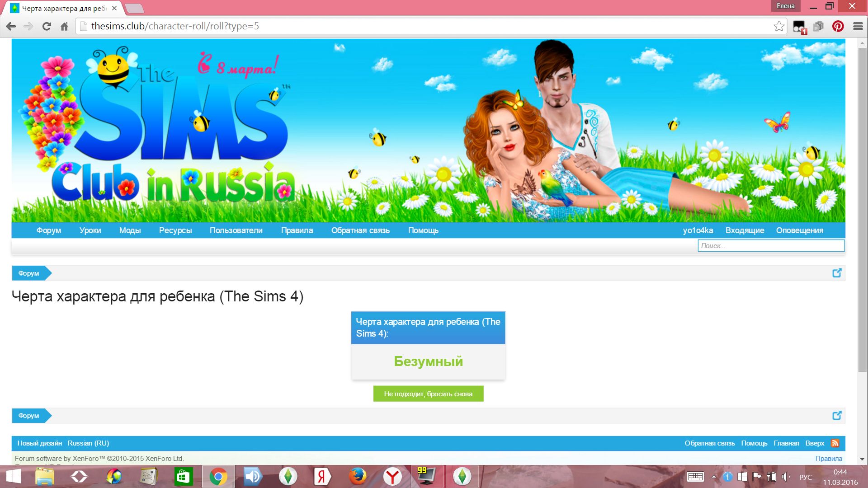Viewport: 868px width, 488px height.
Task: Open Windows Store from the taskbar
Action: (184, 476)
